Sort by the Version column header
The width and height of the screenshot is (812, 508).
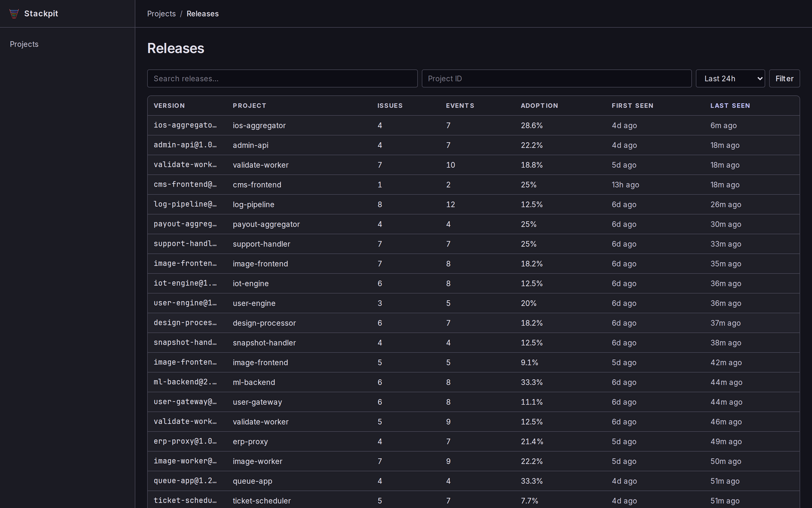170,106
